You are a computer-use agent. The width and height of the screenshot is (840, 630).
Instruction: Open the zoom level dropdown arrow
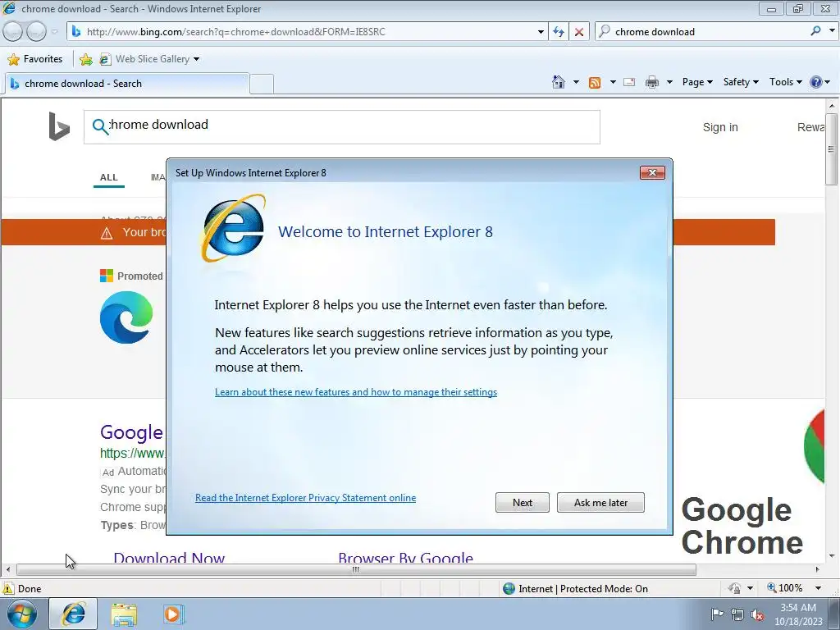tap(818, 588)
